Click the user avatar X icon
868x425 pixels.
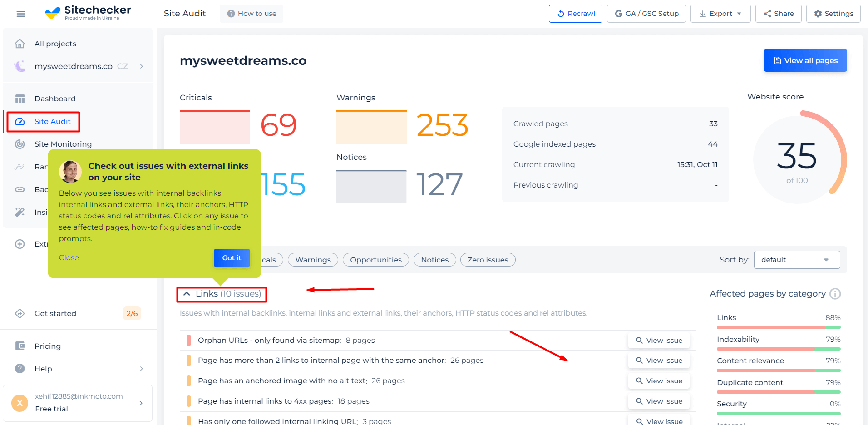tap(20, 403)
